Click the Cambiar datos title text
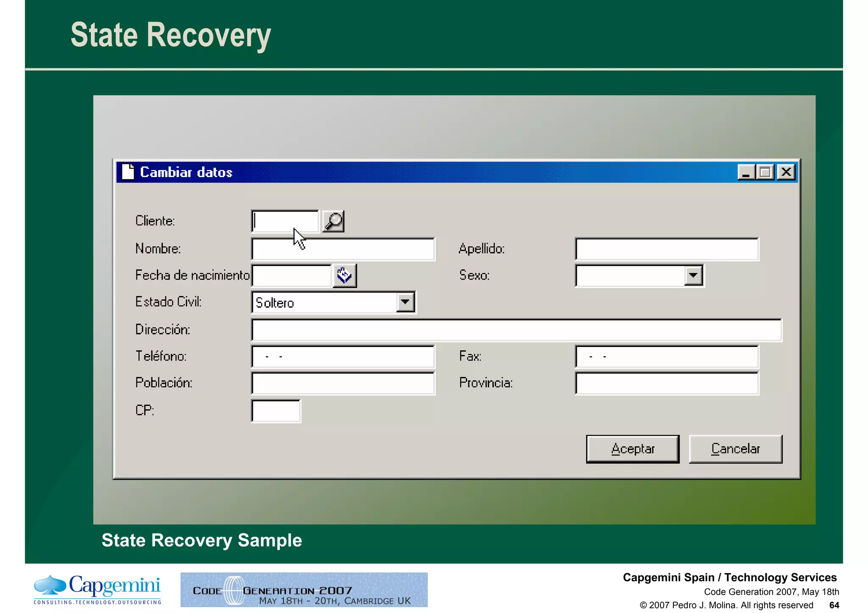This screenshot has width=868, height=613. click(186, 172)
